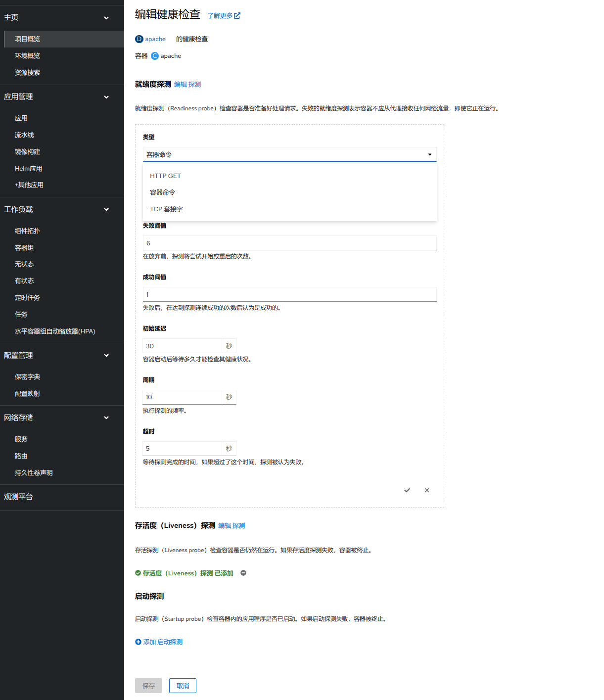Click the apache container C badge

pyautogui.click(x=155, y=56)
